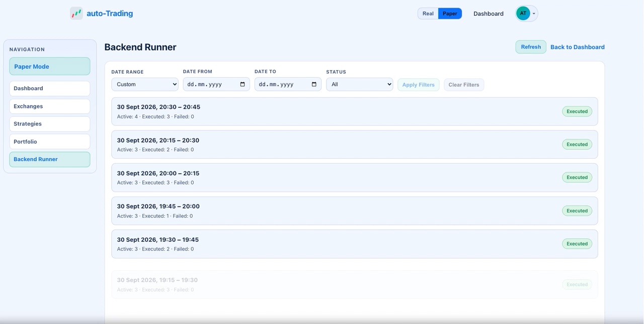Switch trading mode to Paper

coord(450,14)
